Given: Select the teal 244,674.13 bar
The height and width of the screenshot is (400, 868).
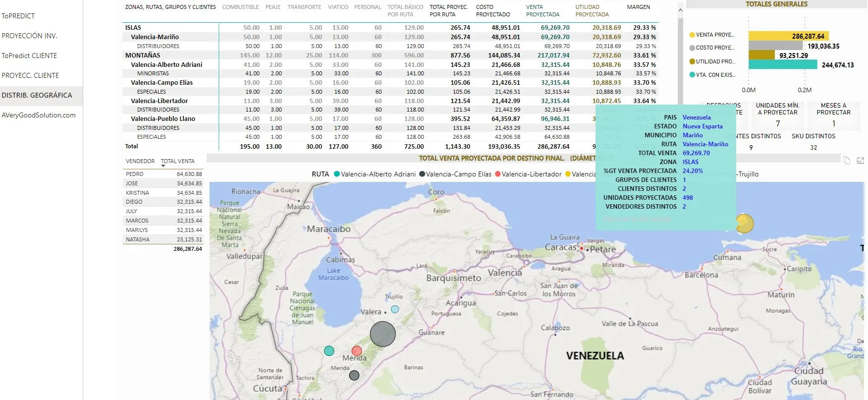Looking at the screenshot, I should point(783,64).
